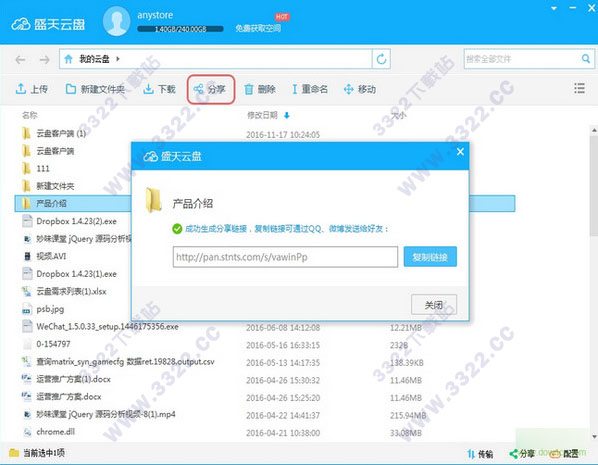Click the 删除 trash icon
Image resolution: width=598 pixels, height=465 pixels.
pos(249,89)
